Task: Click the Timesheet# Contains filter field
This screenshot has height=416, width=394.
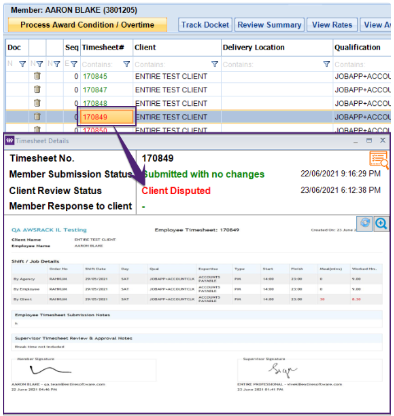Action: tap(102, 64)
